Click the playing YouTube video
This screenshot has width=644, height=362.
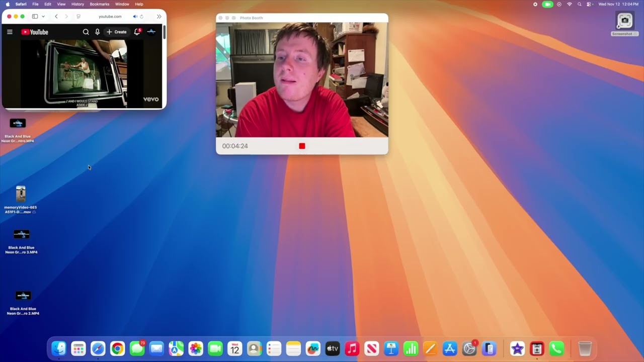82,74
